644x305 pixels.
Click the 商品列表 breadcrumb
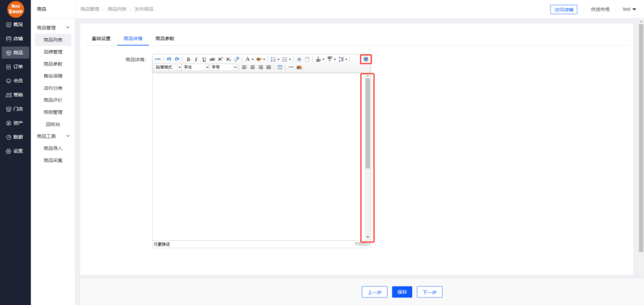[x=117, y=9]
